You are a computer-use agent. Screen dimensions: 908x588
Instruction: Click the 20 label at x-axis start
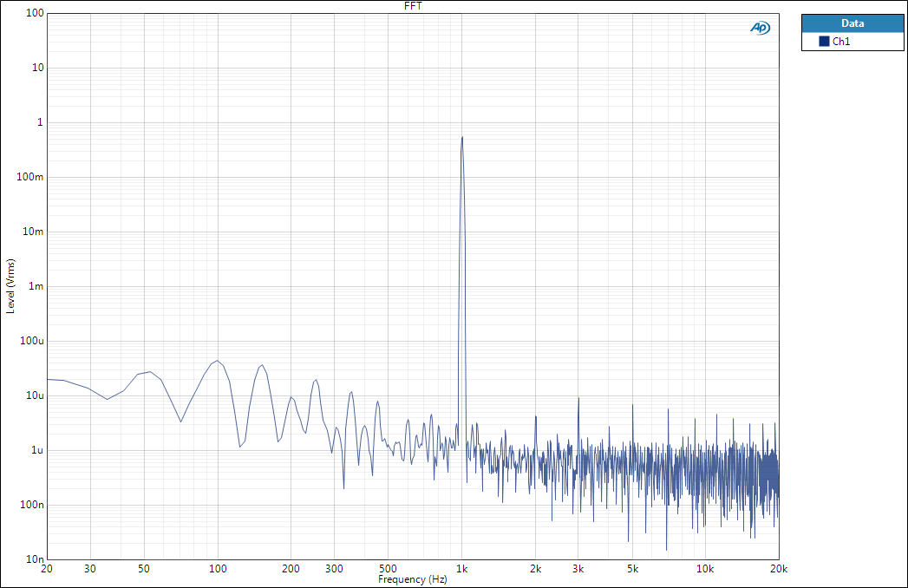pyautogui.click(x=47, y=569)
